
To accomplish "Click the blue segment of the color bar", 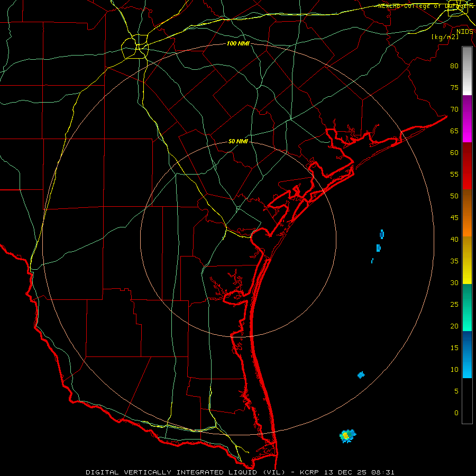I will (x=467, y=354).
